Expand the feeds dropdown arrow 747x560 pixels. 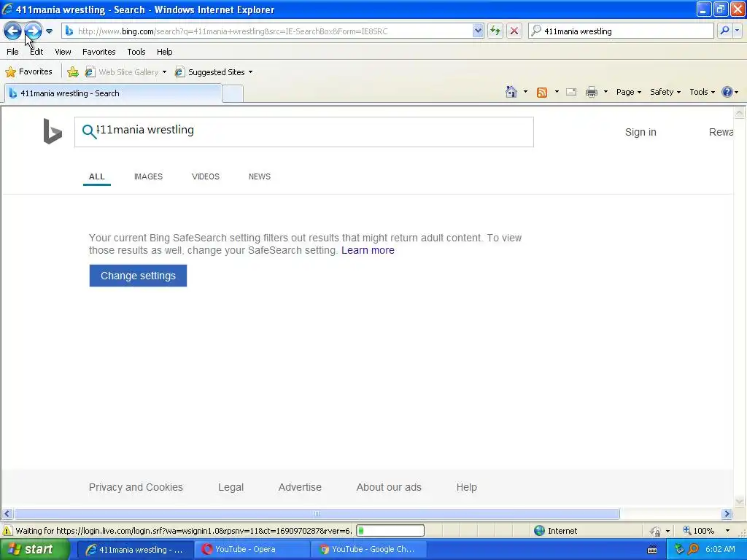[557, 92]
